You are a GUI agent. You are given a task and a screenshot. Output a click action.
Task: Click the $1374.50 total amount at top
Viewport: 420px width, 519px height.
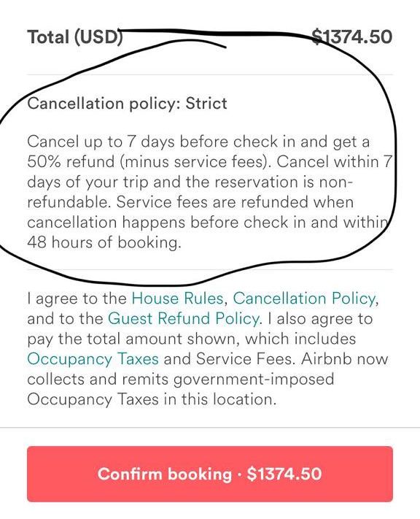tap(352, 36)
